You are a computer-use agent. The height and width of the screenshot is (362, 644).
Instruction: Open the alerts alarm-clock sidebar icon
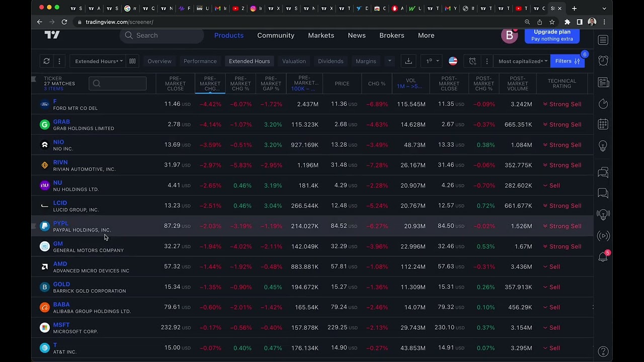603,61
